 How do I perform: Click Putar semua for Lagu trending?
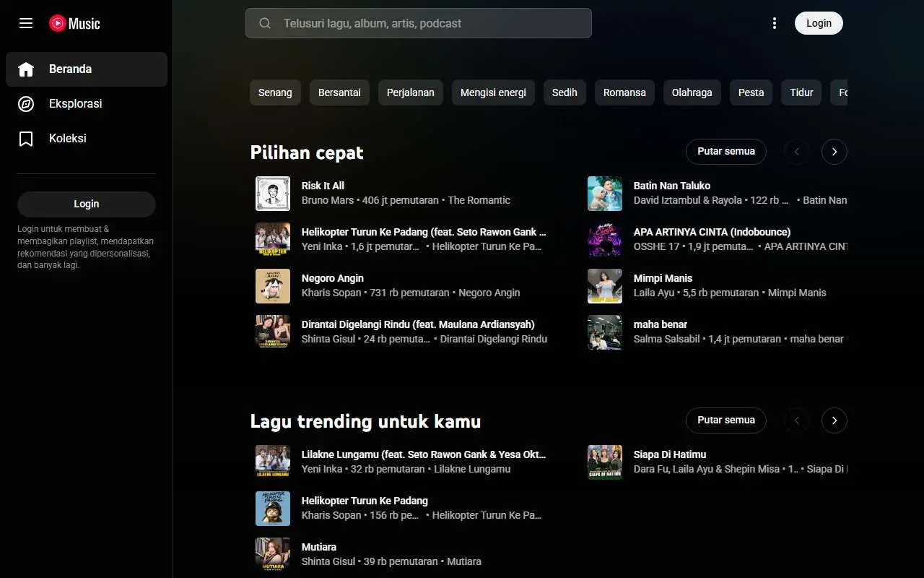click(726, 420)
